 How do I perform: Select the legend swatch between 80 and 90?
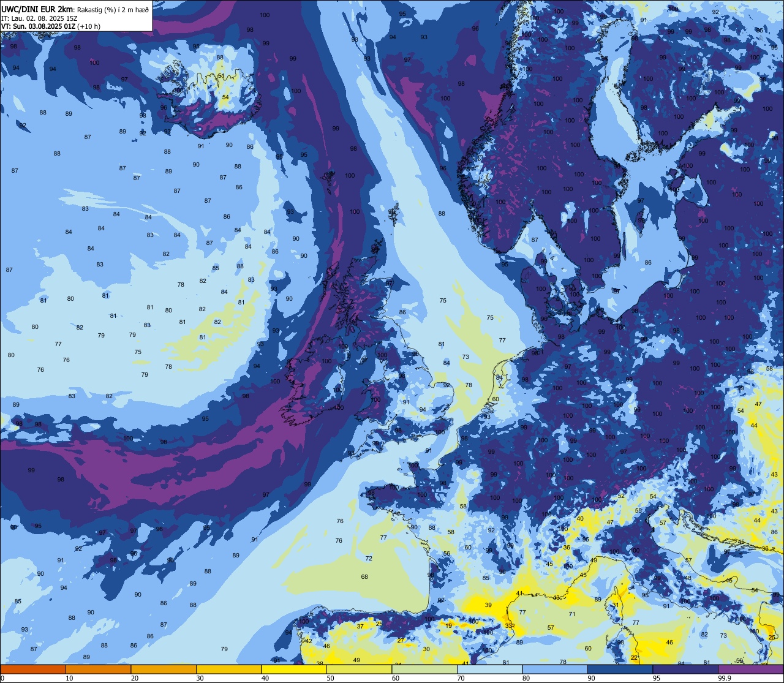tap(555, 669)
